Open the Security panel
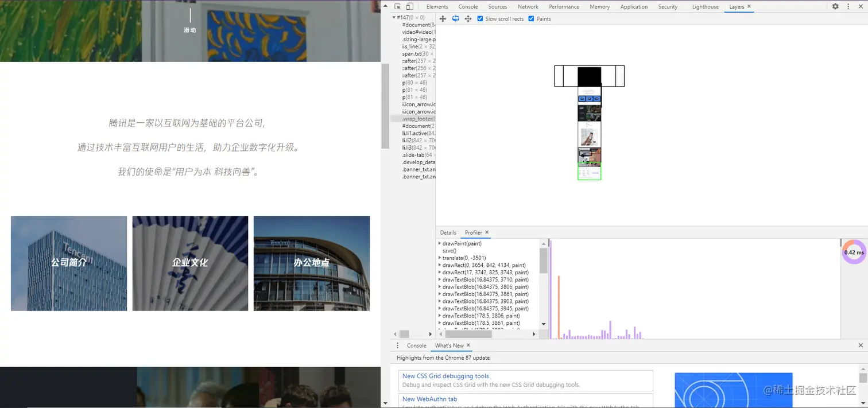This screenshot has width=868, height=408. (x=668, y=7)
